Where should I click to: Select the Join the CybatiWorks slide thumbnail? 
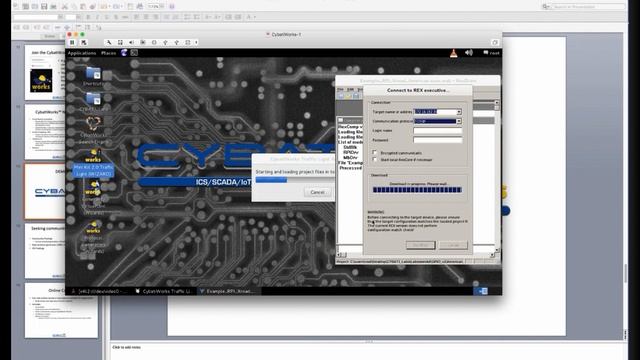[45, 73]
